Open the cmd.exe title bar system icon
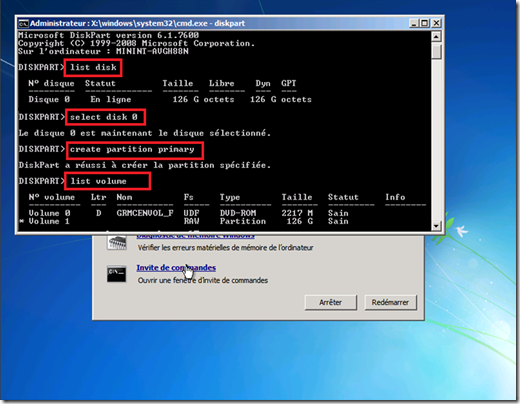The width and height of the screenshot is (520, 404). pos(23,24)
